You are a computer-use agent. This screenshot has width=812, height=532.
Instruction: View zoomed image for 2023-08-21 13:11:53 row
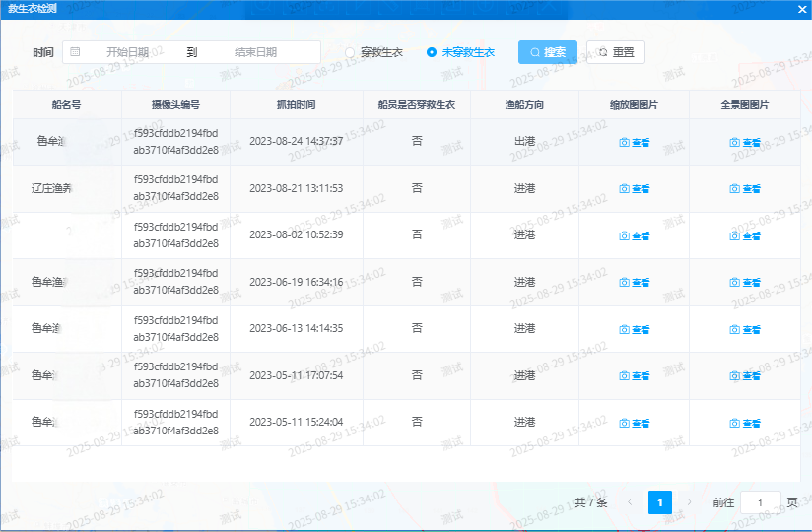click(x=634, y=189)
